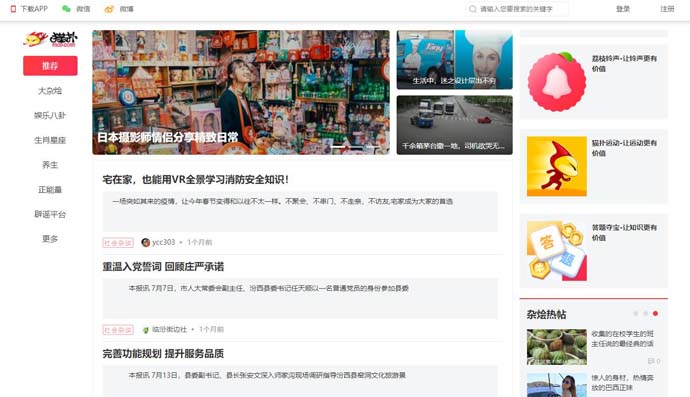Click the phone icon beside 下载APP
This screenshot has width=690, height=397.
coord(13,9)
